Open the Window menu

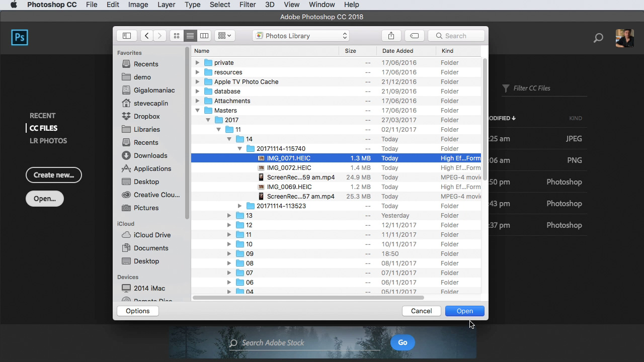click(x=321, y=5)
